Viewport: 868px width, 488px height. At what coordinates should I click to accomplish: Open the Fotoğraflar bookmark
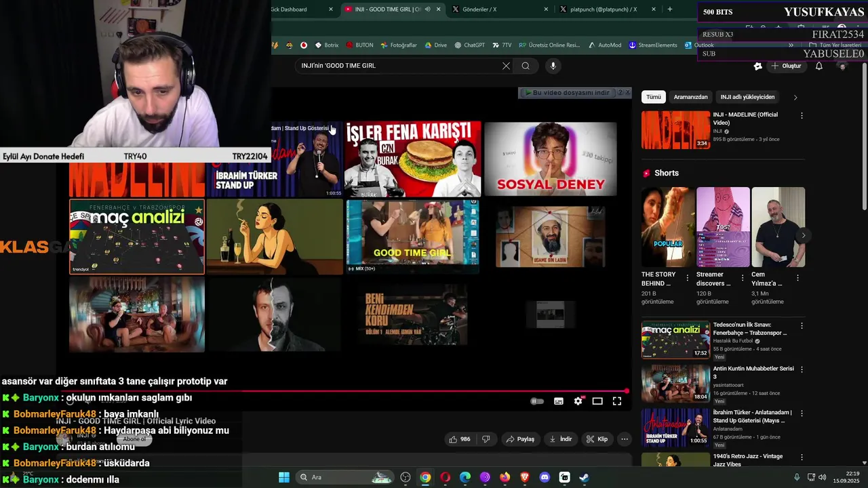point(399,45)
